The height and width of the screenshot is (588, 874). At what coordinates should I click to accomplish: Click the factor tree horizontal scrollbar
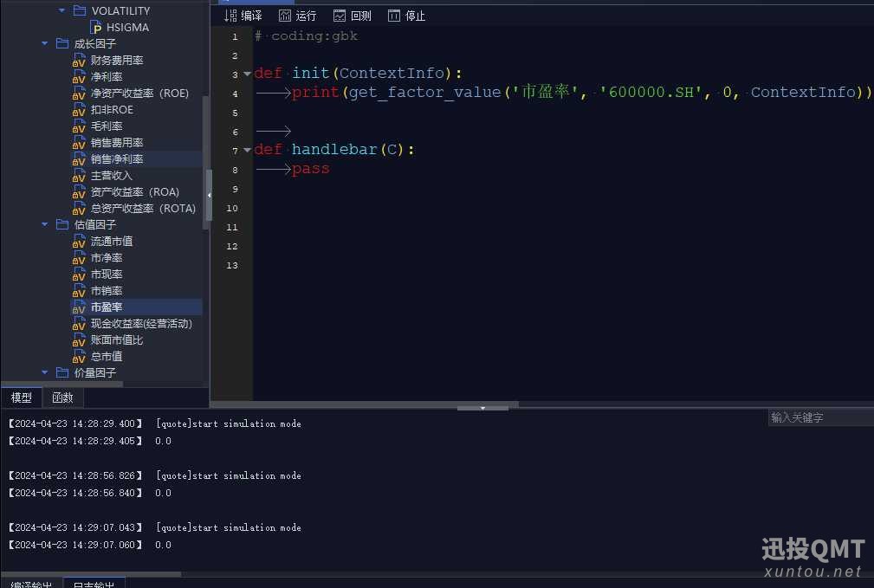pyautogui.click(x=62, y=384)
